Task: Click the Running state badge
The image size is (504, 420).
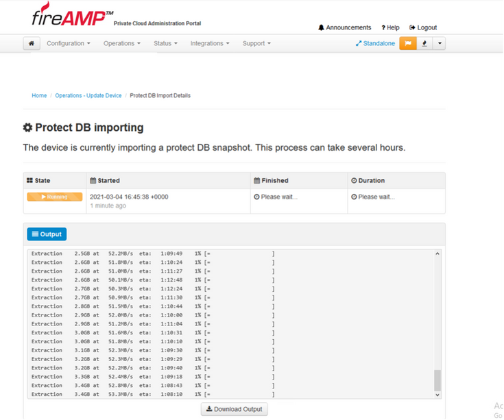Action: (x=55, y=197)
